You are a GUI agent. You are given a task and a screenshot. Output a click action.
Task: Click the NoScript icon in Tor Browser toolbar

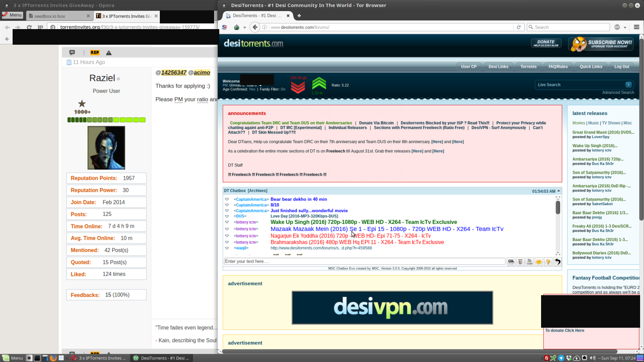225,27
